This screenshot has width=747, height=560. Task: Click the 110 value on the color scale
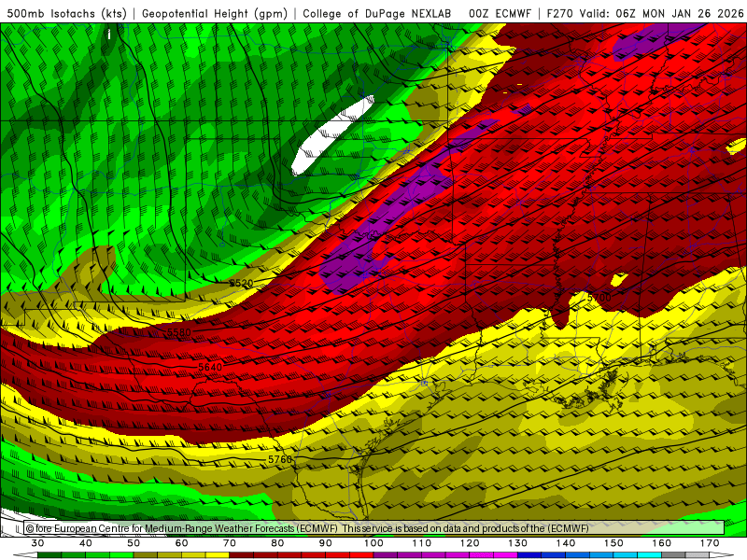click(422, 543)
